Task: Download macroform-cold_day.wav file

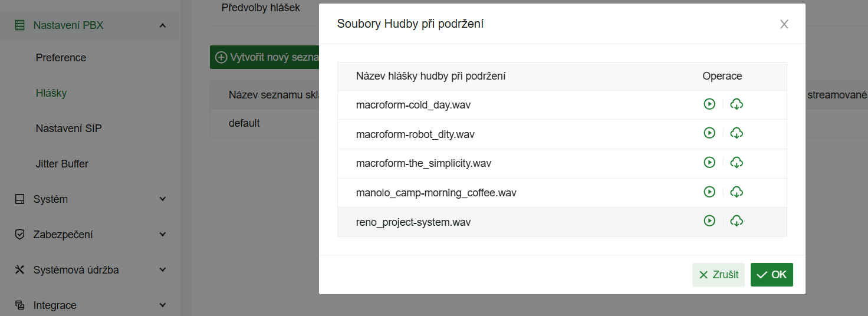Action: pos(737,104)
